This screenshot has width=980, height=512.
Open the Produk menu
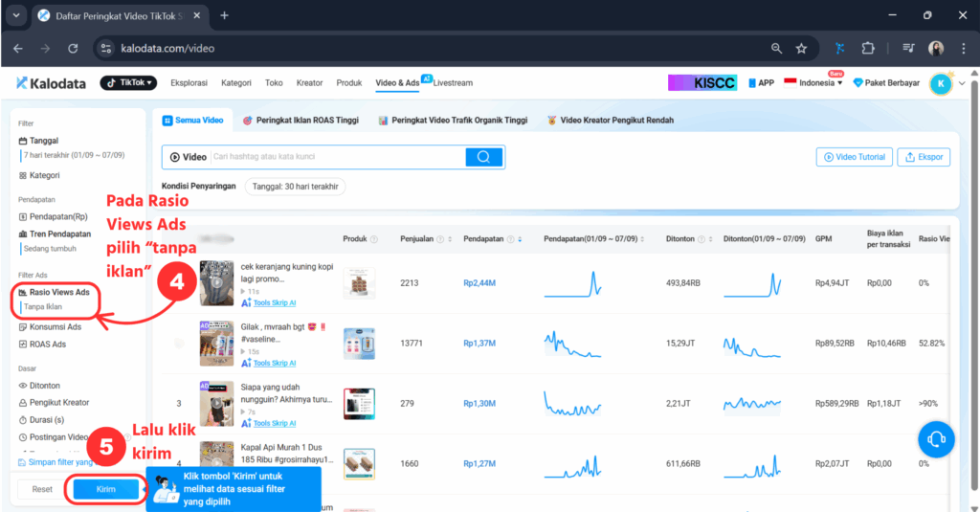tap(348, 82)
